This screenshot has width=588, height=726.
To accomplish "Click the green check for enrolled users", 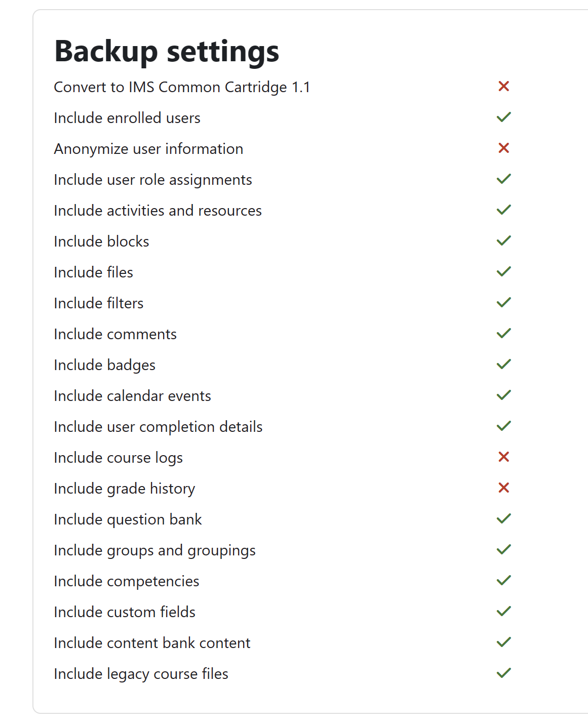I will 504,117.
